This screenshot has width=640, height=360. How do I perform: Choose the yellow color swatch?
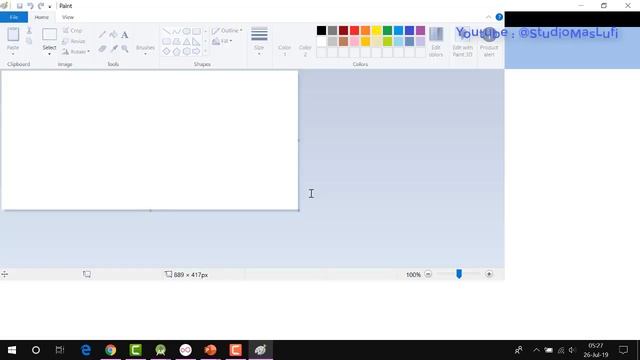click(x=376, y=31)
